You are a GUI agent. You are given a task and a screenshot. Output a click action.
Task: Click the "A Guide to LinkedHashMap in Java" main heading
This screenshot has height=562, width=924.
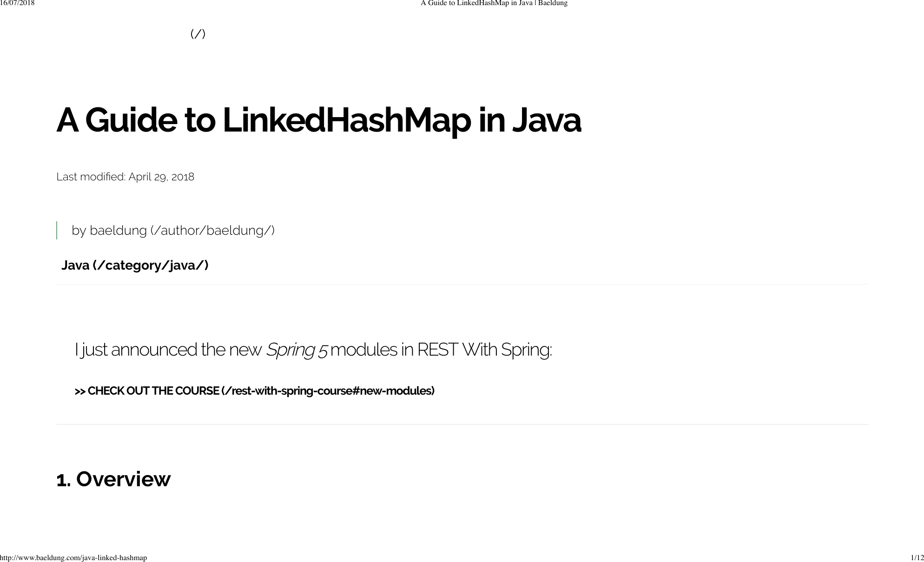(318, 120)
